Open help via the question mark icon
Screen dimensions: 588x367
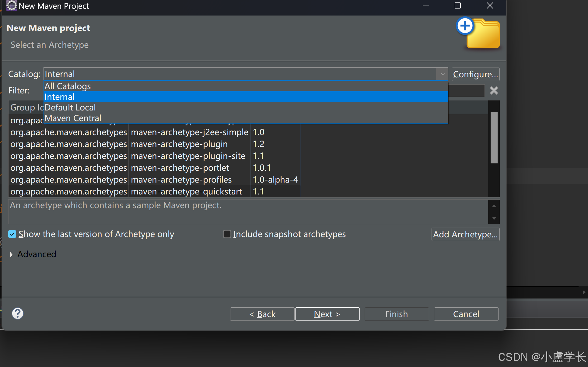[17, 314]
